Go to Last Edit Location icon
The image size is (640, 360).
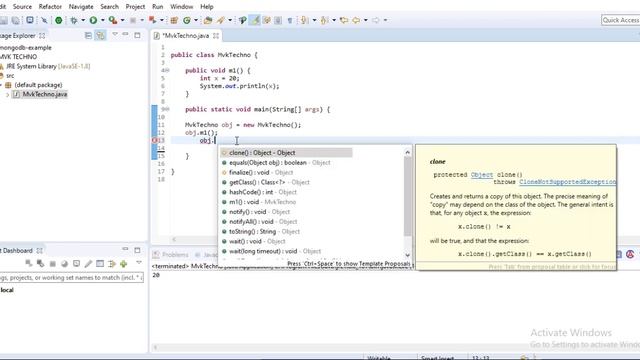pos(344,20)
